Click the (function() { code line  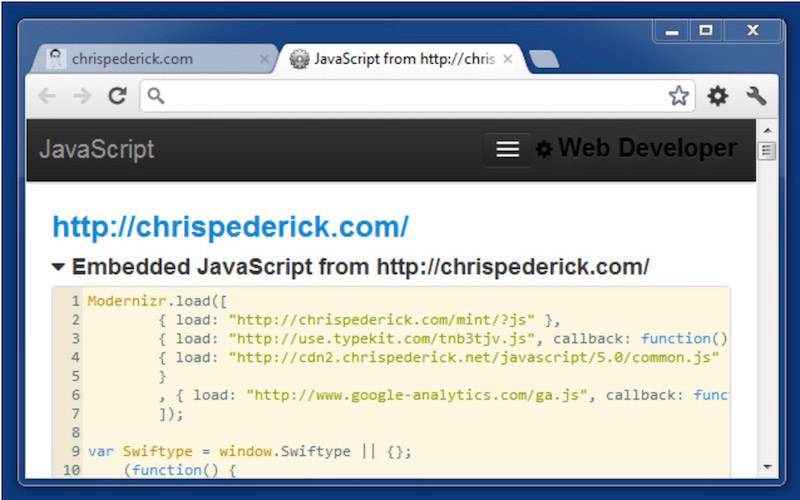pos(180,470)
